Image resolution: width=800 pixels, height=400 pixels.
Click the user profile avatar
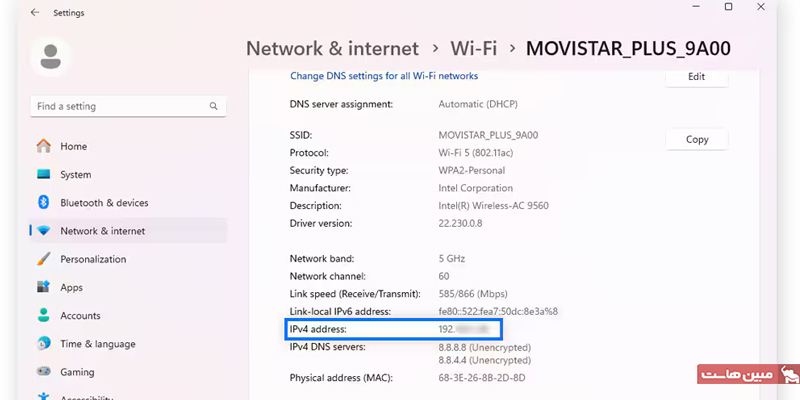coord(50,55)
